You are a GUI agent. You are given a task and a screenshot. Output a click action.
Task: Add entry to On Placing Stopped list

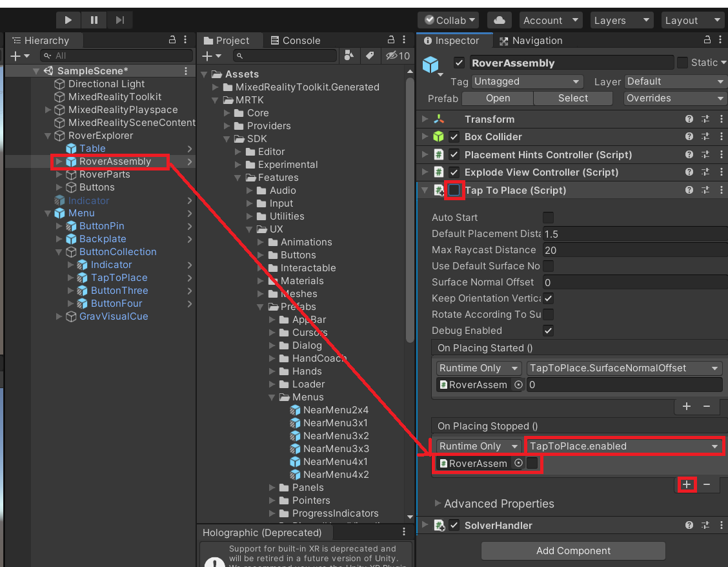pos(687,484)
